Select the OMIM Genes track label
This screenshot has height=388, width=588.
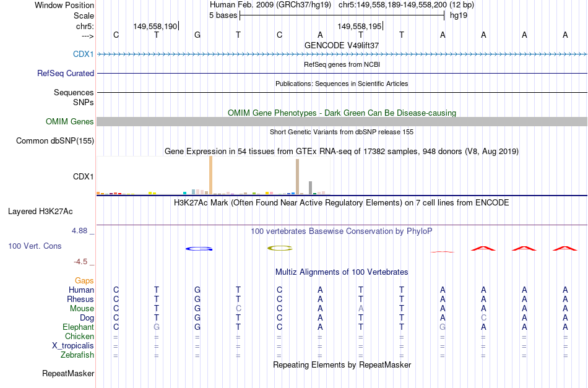(70, 121)
